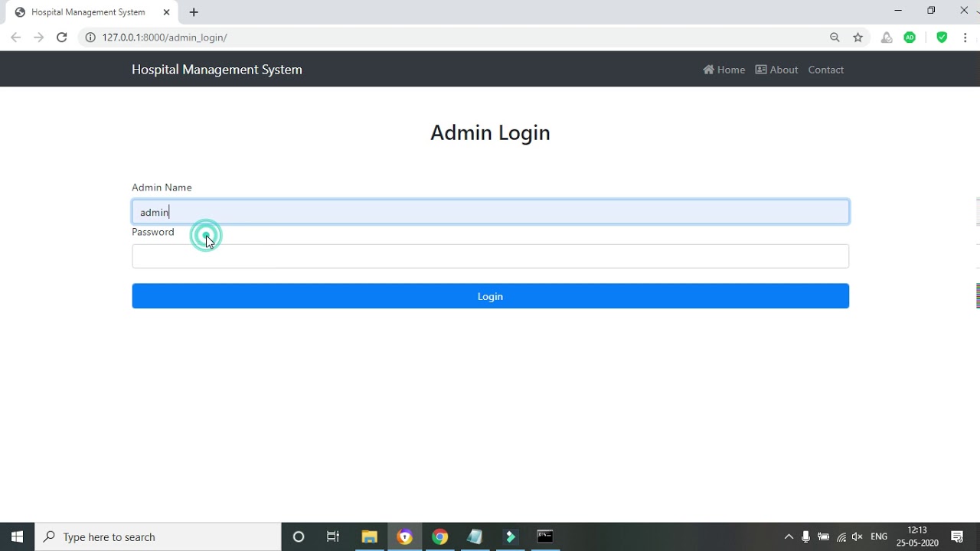Open the Windows Start menu
The width and height of the screenshot is (980, 551).
click(x=17, y=536)
